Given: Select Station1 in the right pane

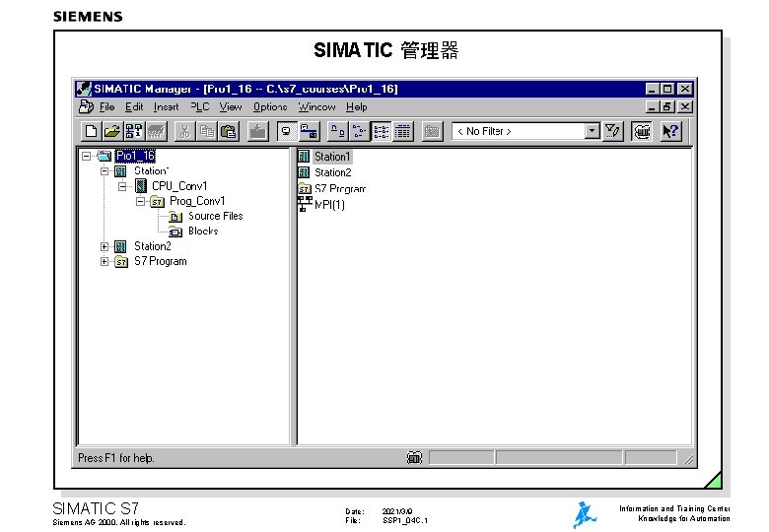Looking at the screenshot, I should point(332,157).
